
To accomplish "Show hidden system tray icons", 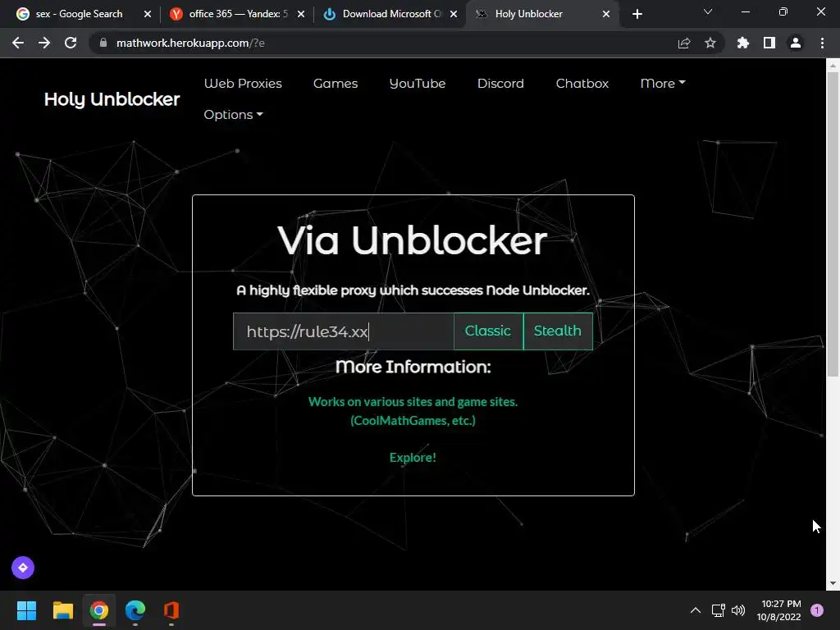I will [x=696, y=610].
